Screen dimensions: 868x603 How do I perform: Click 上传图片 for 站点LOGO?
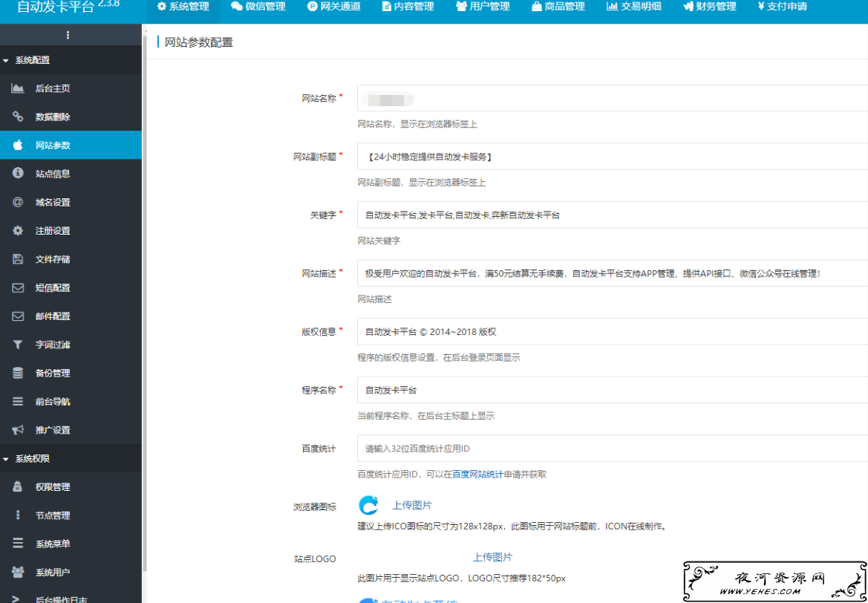(493, 557)
